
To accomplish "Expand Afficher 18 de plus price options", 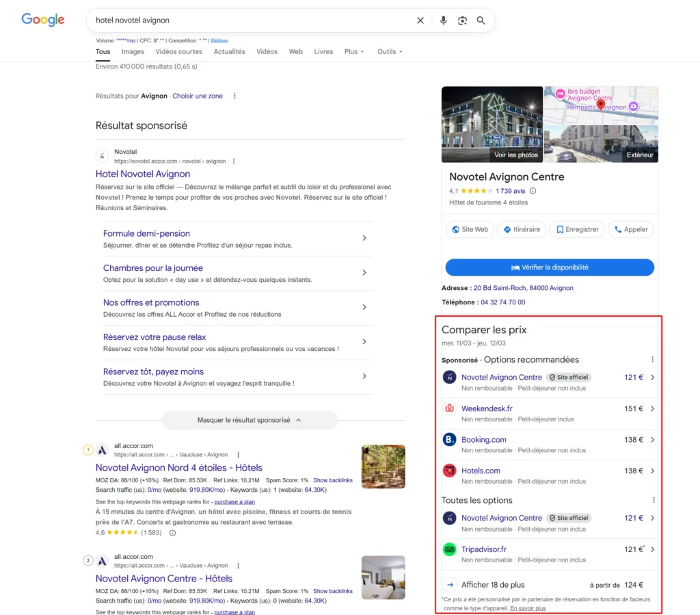I will point(492,585).
